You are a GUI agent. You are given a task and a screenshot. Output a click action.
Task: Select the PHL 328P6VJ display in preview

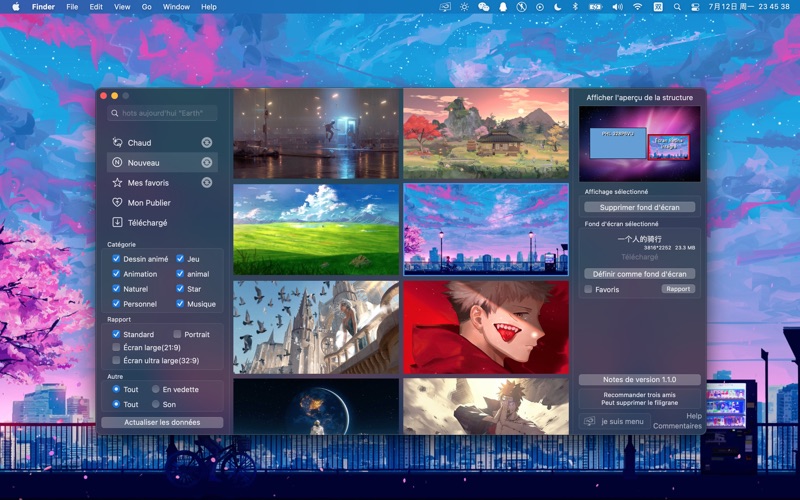click(x=617, y=142)
